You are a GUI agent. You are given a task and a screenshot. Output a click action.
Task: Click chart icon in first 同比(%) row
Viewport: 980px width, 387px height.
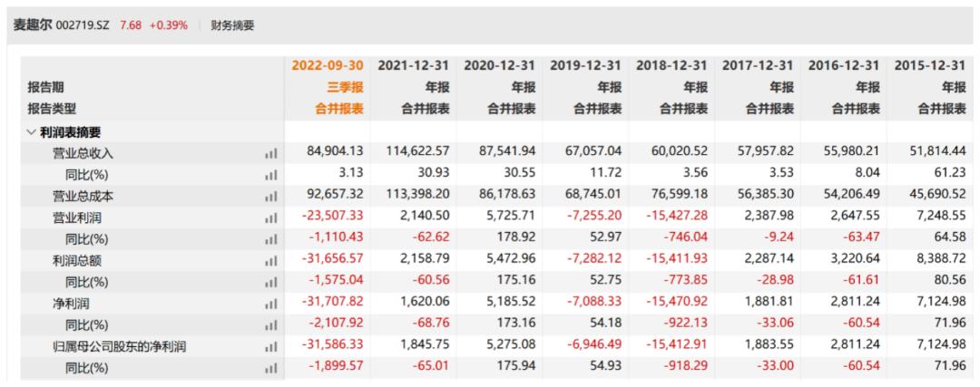point(270,176)
